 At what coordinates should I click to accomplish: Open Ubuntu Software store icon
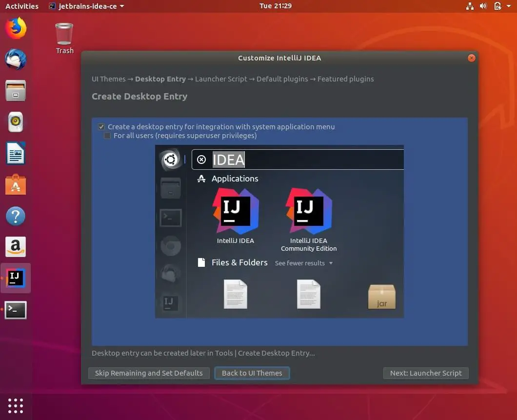[16, 184]
